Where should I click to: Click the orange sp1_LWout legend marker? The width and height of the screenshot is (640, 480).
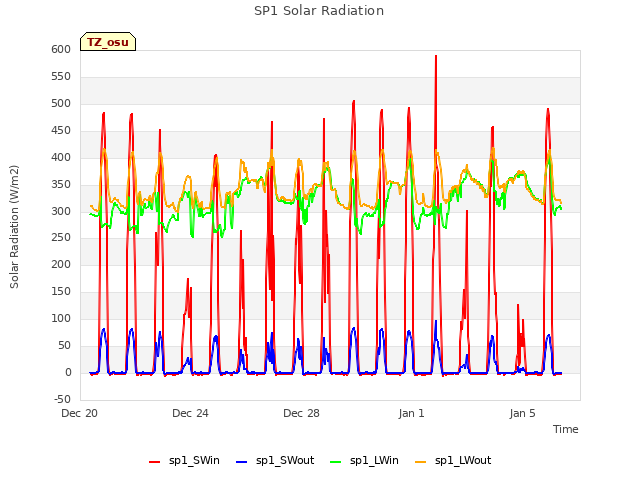coord(420,462)
